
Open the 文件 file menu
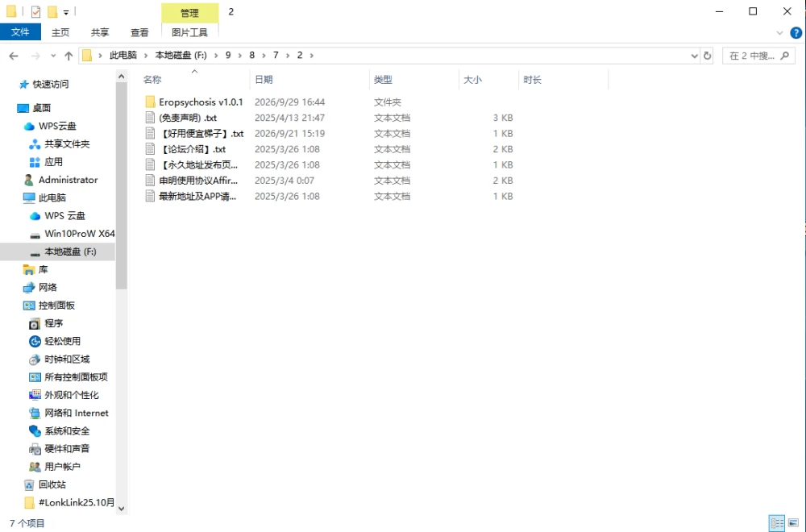pos(21,32)
